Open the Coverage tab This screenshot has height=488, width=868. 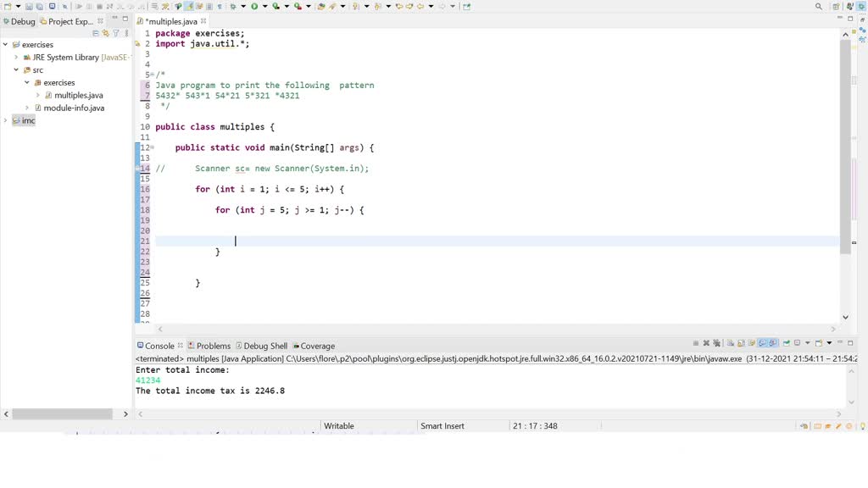[x=314, y=346]
